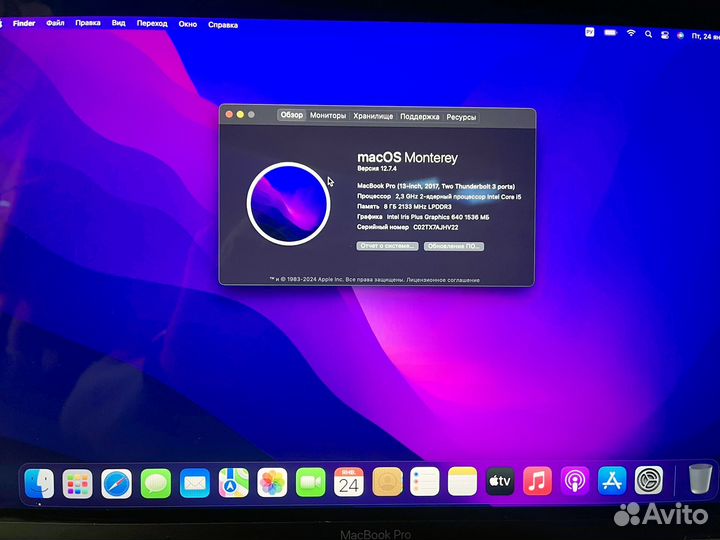Switch to the Поддержка tab
The width and height of the screenshot is (720, 540).
[419, 117]
